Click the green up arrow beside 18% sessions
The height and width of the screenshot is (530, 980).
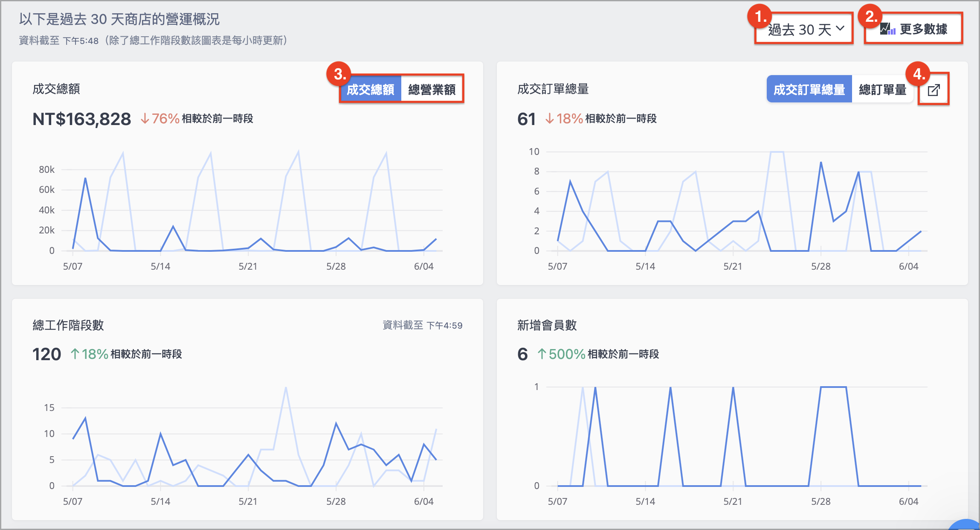pyautogui.click(x=75, y=354)
